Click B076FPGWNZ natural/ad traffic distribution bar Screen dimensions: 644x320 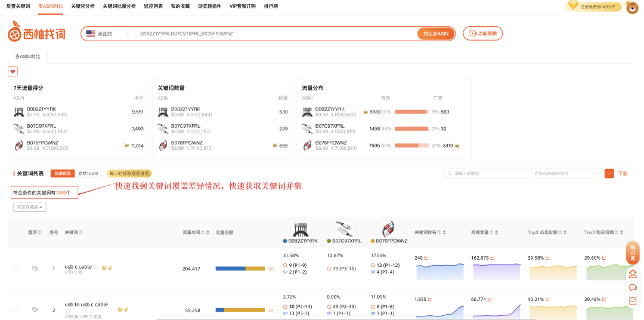(411, 146)
